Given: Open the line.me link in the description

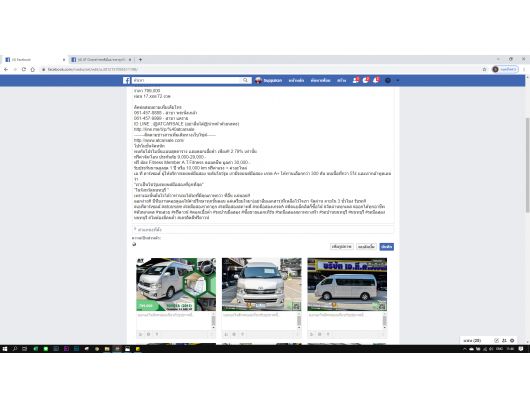Looking at the screenshot, I should 164,129.
